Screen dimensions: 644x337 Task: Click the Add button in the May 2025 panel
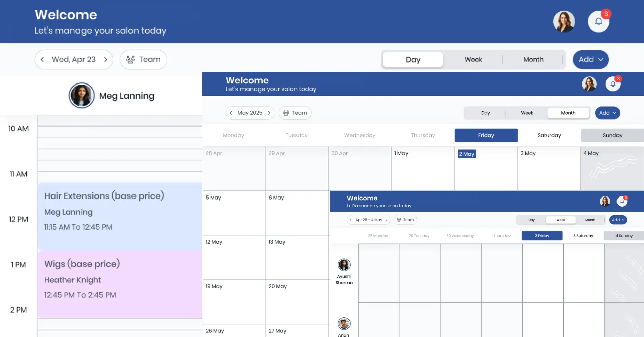pos(607,113)
